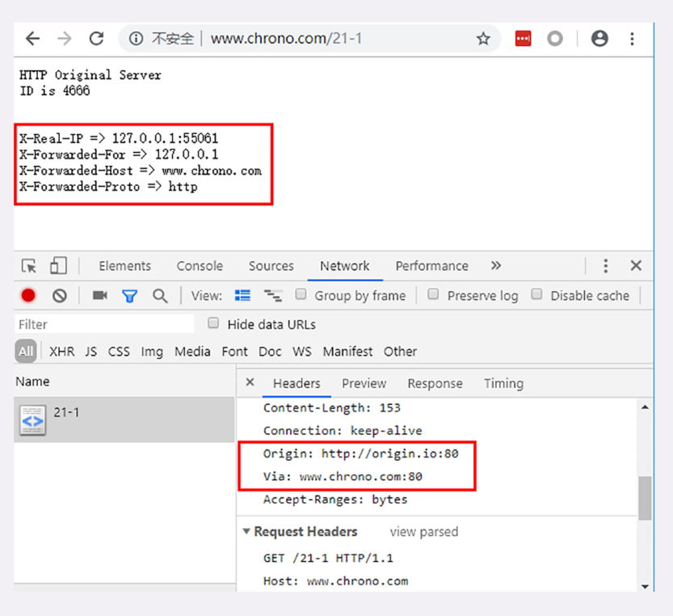Filter requests by WS

click(x=302, y=352)
